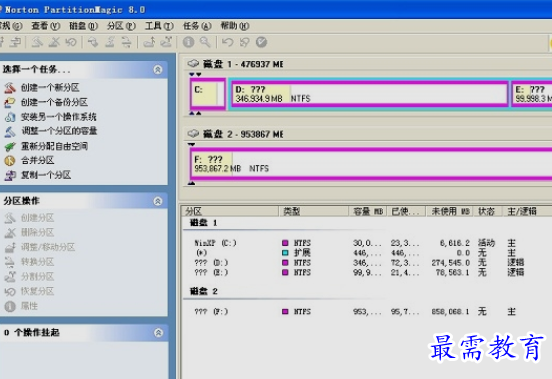Start the 调整一个分区的容量 task
The width and height of the screenshot is (552, 379).
(x=59, y=131)
